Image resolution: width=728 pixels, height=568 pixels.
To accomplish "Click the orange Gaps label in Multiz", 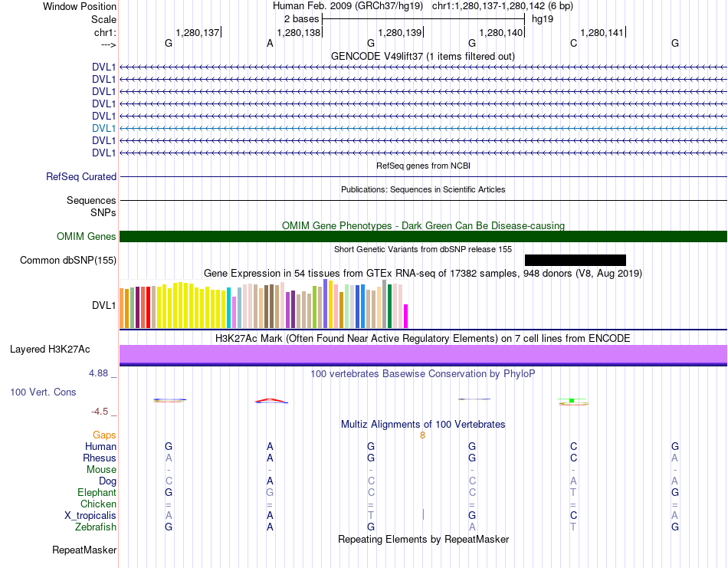I will [104, 435].
